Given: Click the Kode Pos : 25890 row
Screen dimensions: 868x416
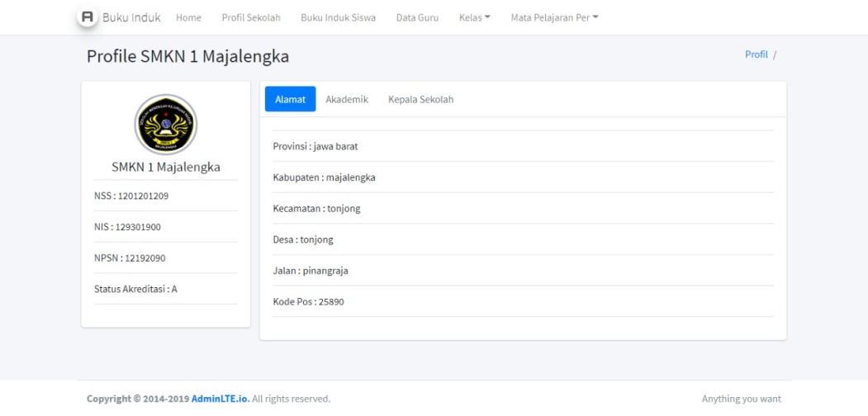Looking at the screenshot, I should click(523, 301).
